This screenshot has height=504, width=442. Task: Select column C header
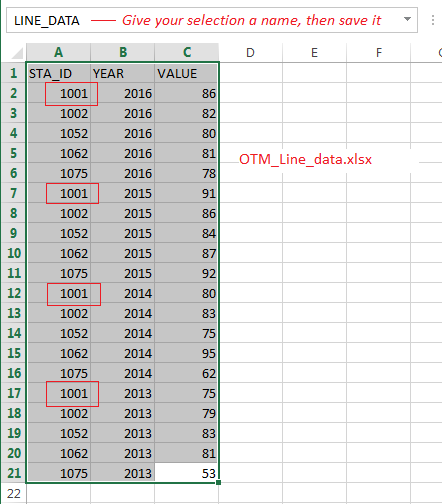click(x=187, y=52)
